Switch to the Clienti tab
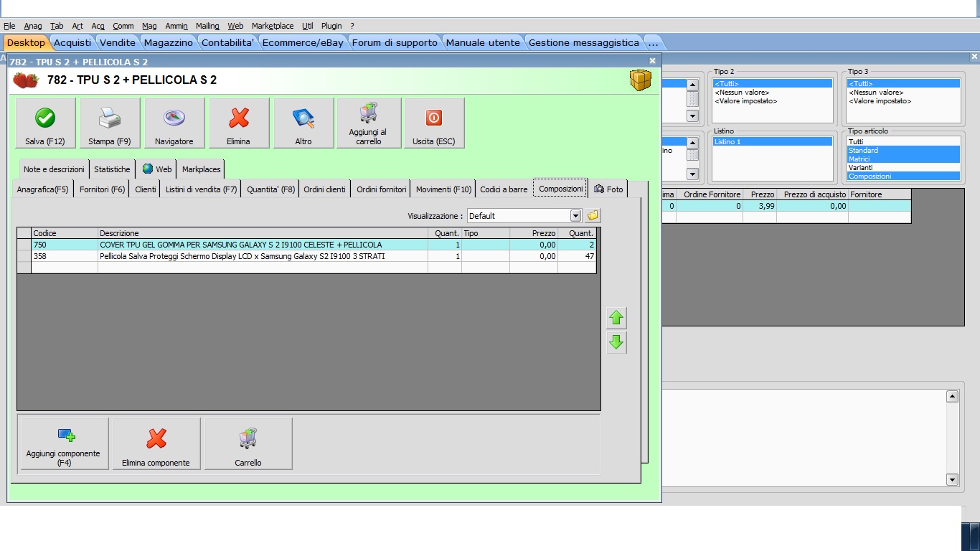The width and height of the screenshot is (980, 551). [x=146, y=189]
